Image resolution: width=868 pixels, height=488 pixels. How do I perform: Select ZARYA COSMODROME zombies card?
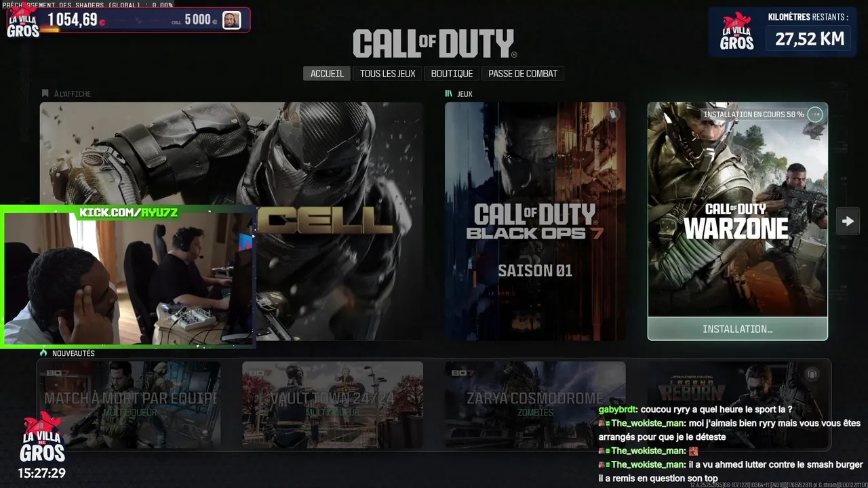(x=535, y=405)
